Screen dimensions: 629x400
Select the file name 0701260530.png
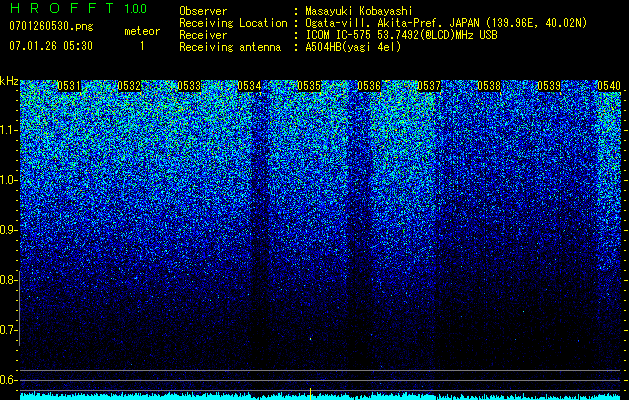(x=51, y=26)
